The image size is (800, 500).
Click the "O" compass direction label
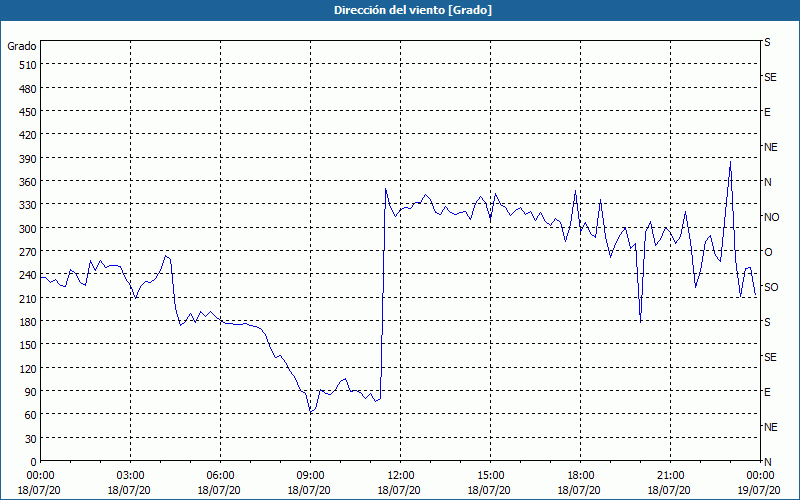[x=768, y=252]
